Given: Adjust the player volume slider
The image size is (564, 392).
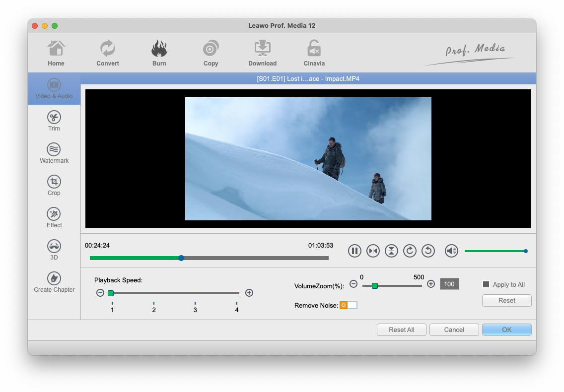Looking at the screenshot, I should tap(496, 251).
